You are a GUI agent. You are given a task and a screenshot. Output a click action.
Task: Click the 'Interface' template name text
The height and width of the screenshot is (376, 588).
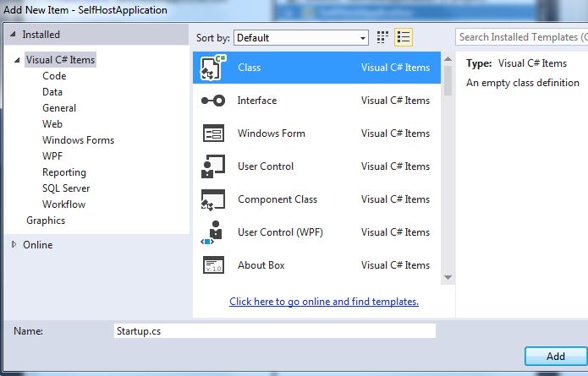tap(257, 101)
